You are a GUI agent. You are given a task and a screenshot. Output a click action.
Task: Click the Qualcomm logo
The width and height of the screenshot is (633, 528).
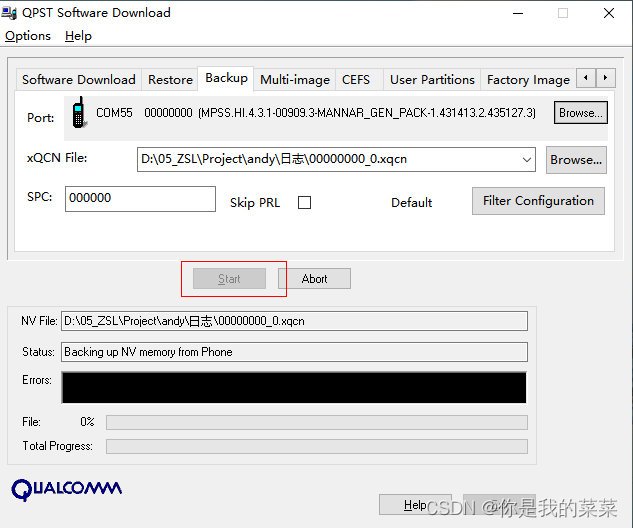point(67,489)
